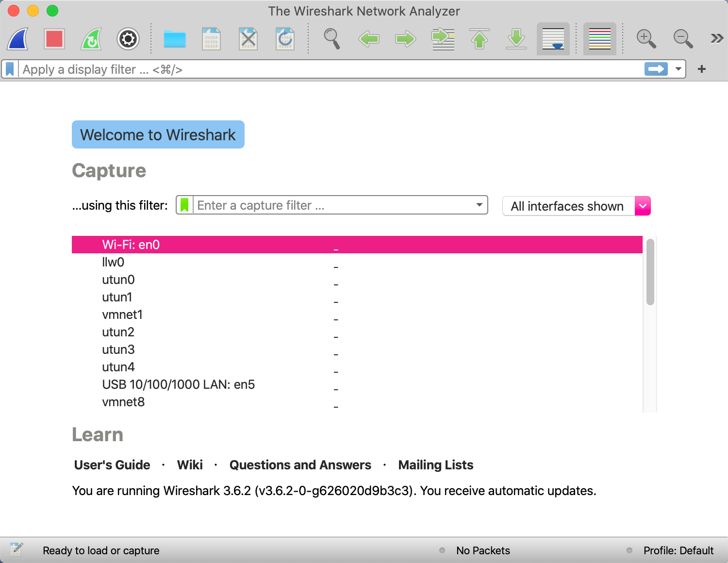Viewport: 728px width, 563px height.
Task: Show more toolbar items with the chevron
Action: (x=717, y=38)
